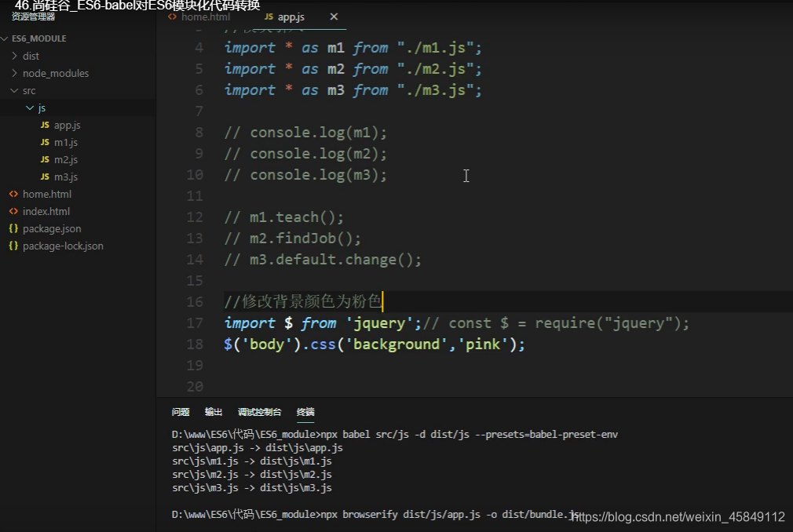The image size is (793, 532).
Task: Select the app.js editor tab
Action: click(291, 16)
